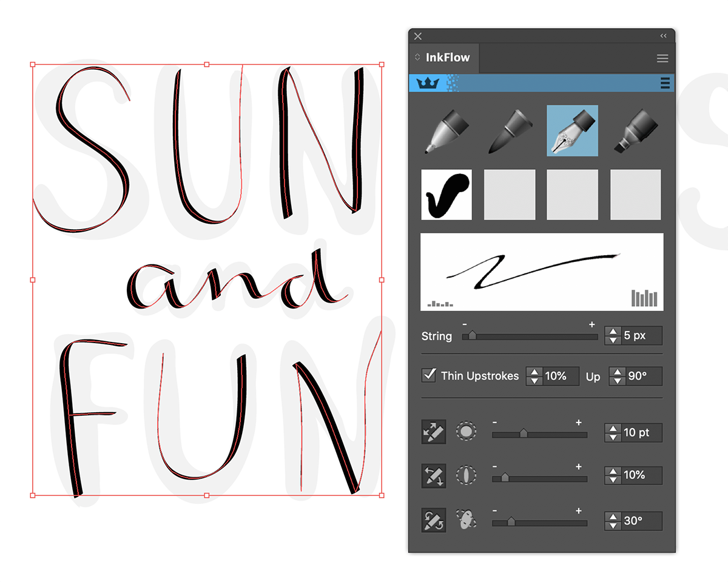The height and width of the screenshot is (582, 728).
Task: Increase the String value with the up stepper
Action: (x=612, y=332)
